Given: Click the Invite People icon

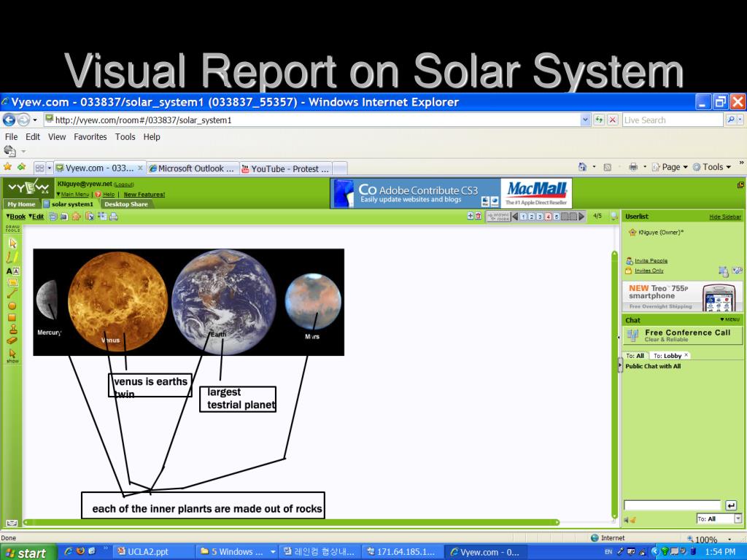Looking at the screenshot, I should 630,261.
